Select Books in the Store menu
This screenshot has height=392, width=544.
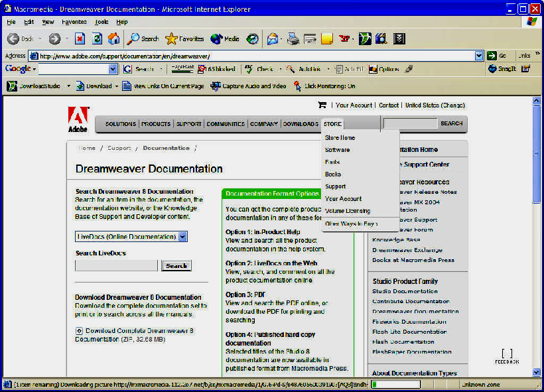(x=333, y=174)
